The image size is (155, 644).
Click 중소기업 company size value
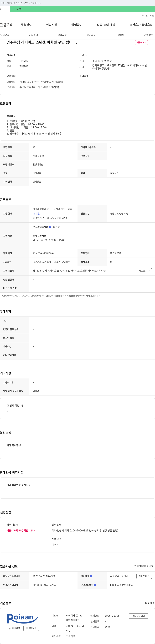[71, 636]
